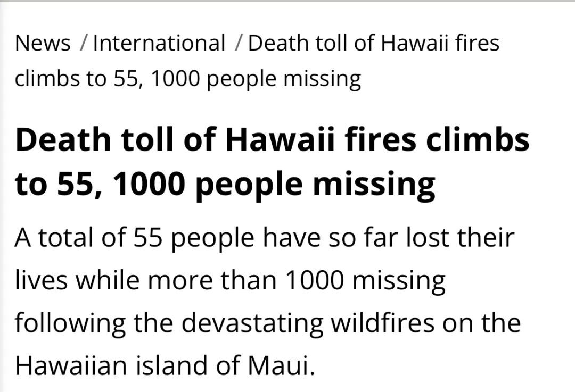Click breadcrumb text 'climbs to 55, 1000 people missing'
575x392 pixels.
tap(188, 79)
